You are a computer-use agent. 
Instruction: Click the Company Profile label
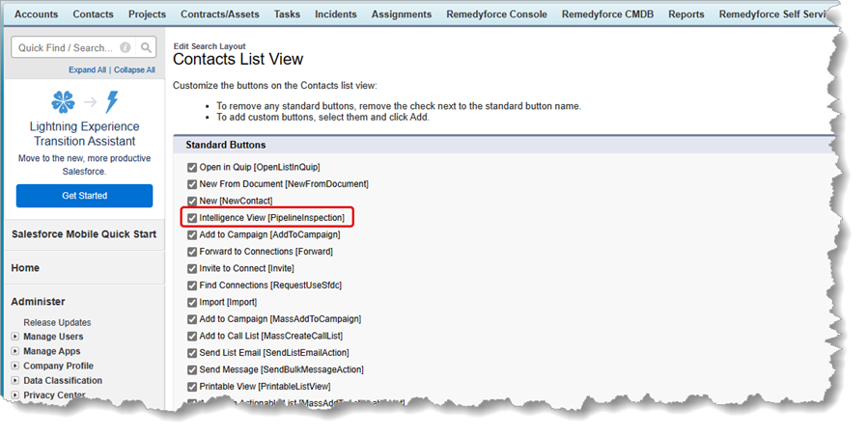click(x=58, y=366)
